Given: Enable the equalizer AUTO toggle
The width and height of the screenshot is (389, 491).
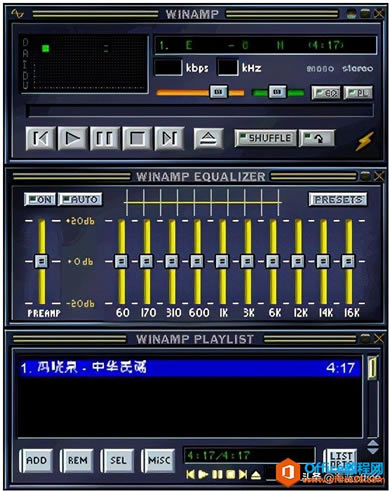Looking at the screenshot, I should (80, 200).
